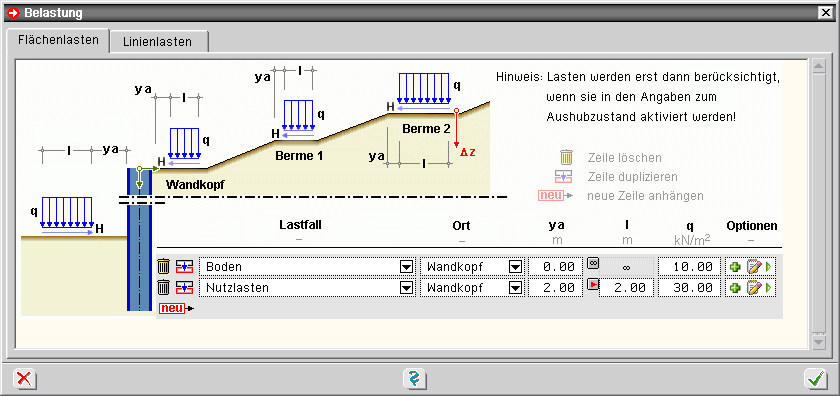Cancel dialog with red X button
Screen dimensions: 840x396
pyautogui.click(x=24, y=379)
